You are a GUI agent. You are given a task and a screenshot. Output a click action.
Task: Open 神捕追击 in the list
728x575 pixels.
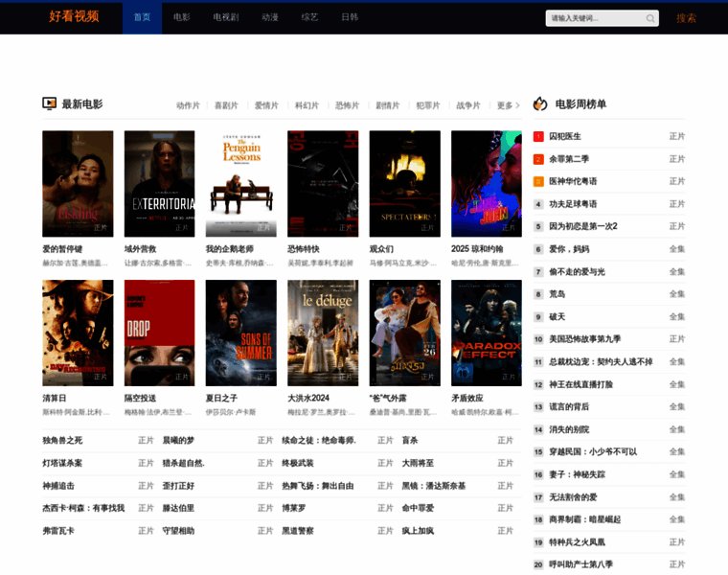click(x=58, y=485)
